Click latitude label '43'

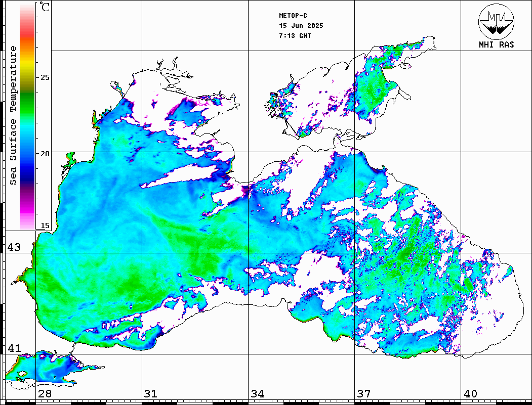coord(14,247)
